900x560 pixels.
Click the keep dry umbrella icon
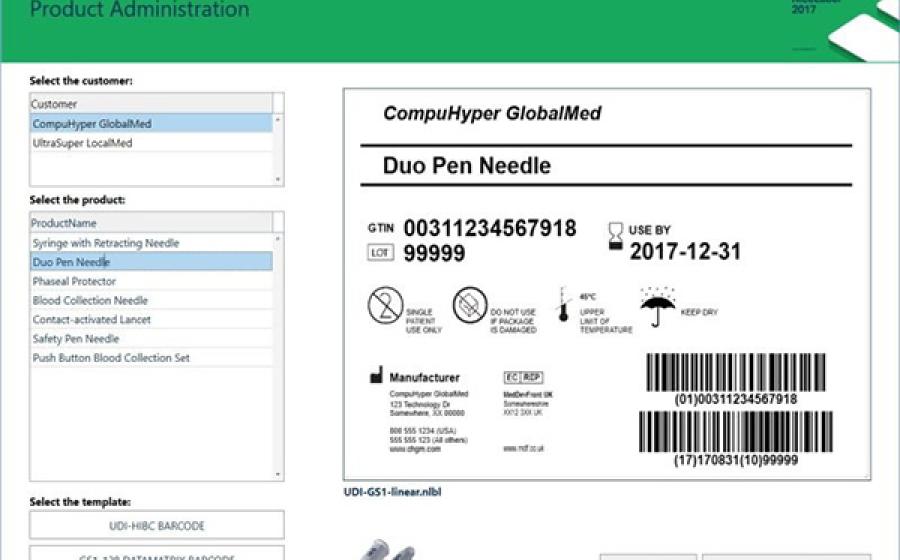[658, 307]
